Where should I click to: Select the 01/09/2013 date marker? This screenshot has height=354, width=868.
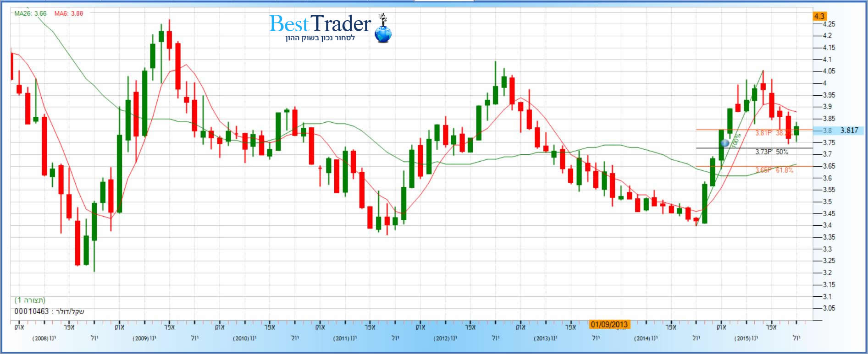click(609, 324)
